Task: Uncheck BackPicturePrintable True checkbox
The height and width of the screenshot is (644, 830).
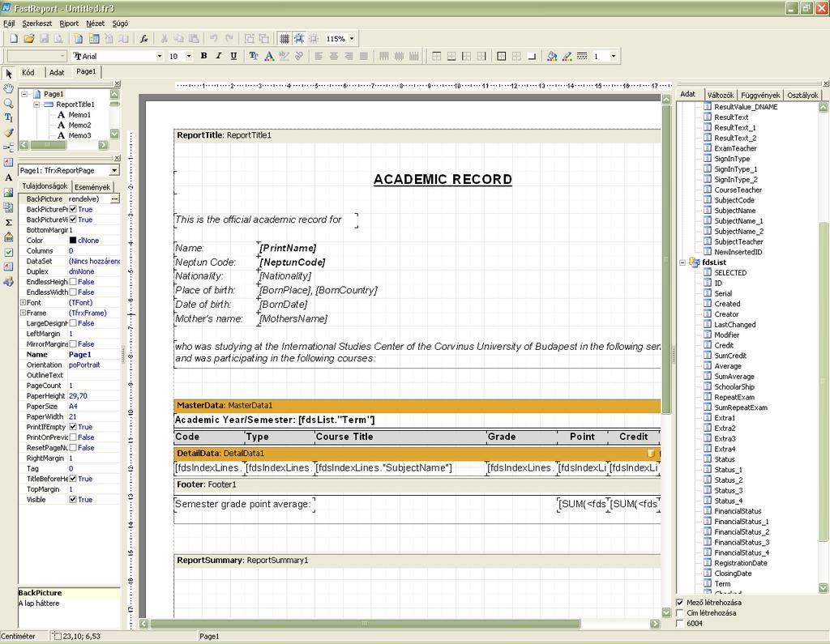Action: click(73, 209)
